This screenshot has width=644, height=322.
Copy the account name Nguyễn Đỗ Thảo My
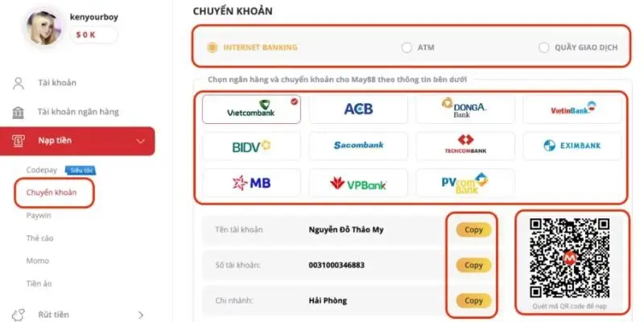tap(473, 229)
